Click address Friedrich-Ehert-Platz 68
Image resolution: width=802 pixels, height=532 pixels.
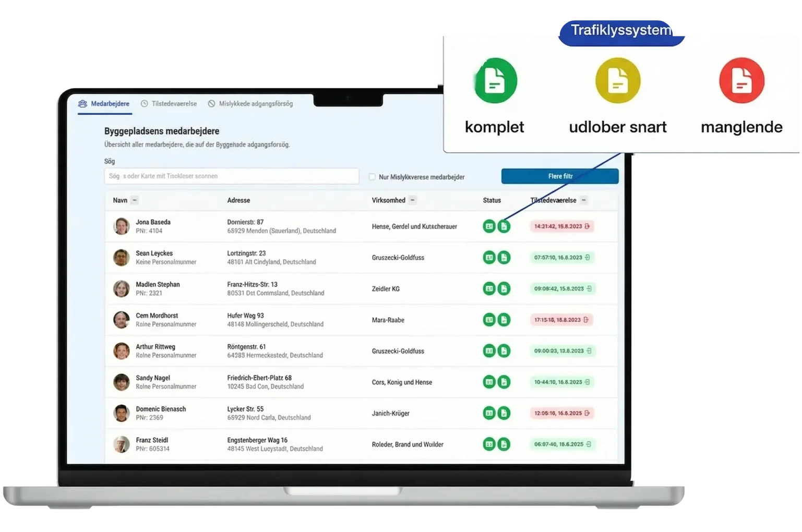click(x=259, y=378)
